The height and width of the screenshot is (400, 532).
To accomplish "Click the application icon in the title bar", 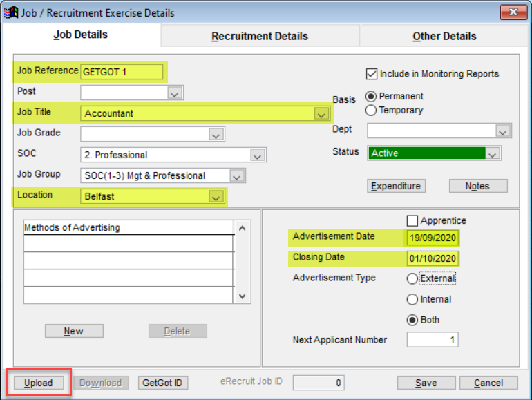I will point(11,13).
